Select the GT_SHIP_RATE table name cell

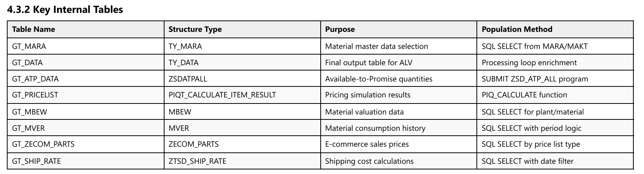36,161
